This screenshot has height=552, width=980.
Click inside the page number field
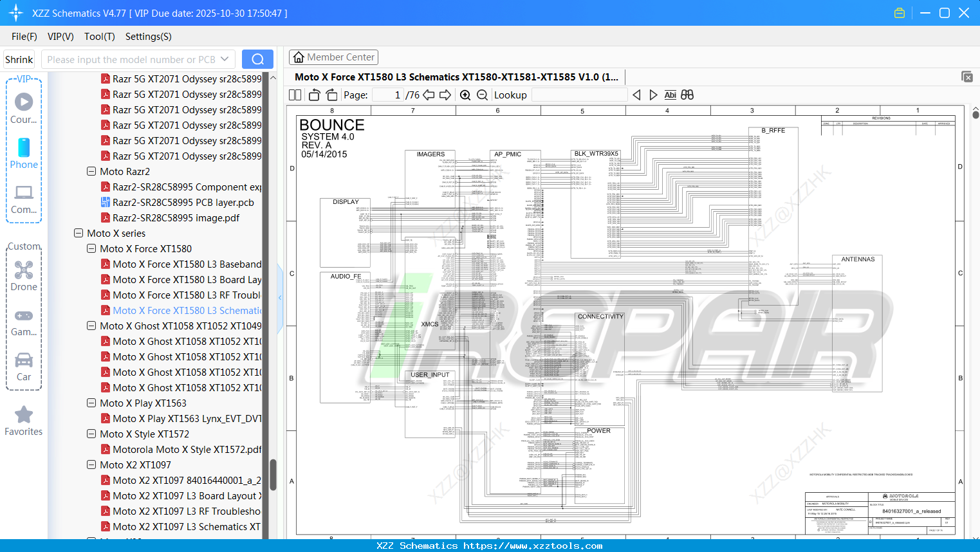point(387,95)
